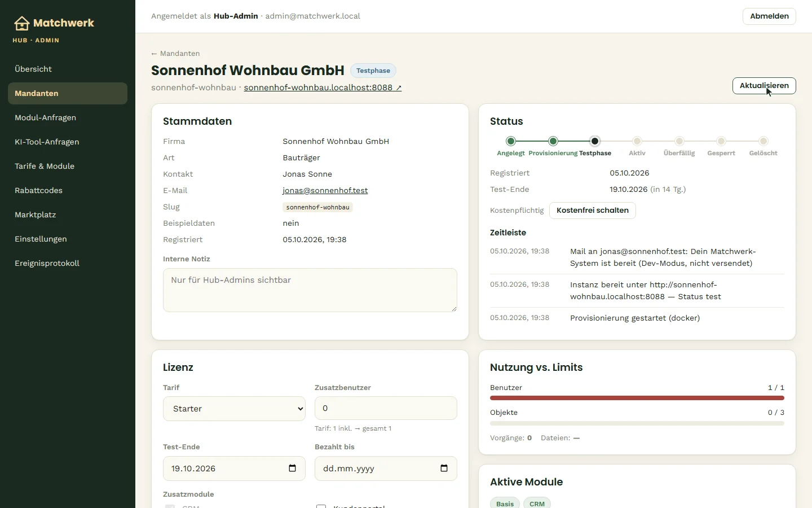
Task: Click the CRM badge under Aktive Module
Action: click(x=537, y=503)
